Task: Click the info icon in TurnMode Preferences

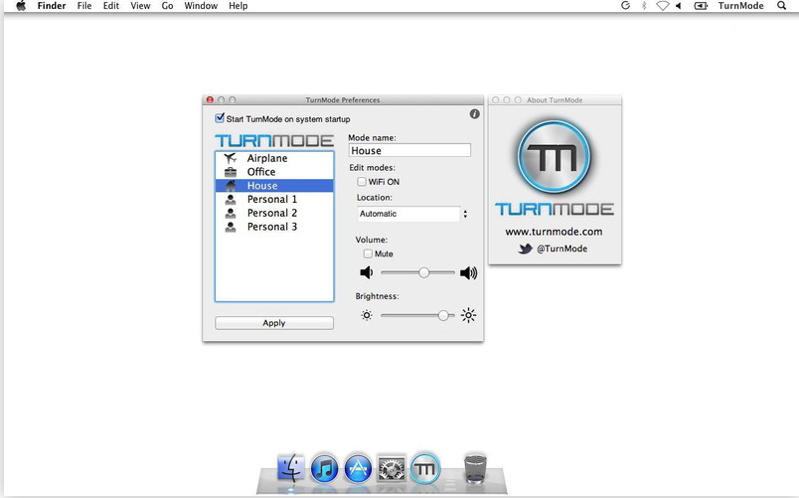Action: pos(474,114)
